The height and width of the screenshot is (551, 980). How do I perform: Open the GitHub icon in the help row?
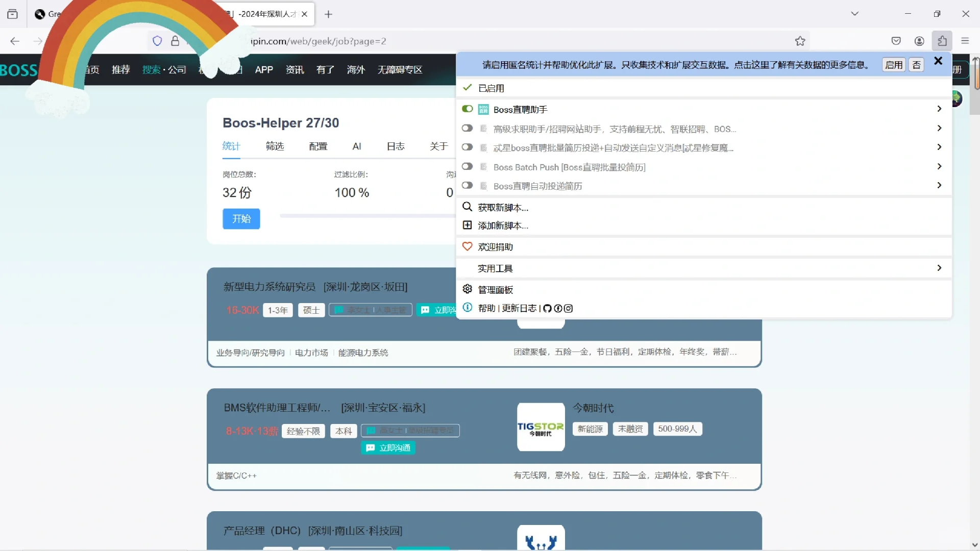[x=547, y=308]
